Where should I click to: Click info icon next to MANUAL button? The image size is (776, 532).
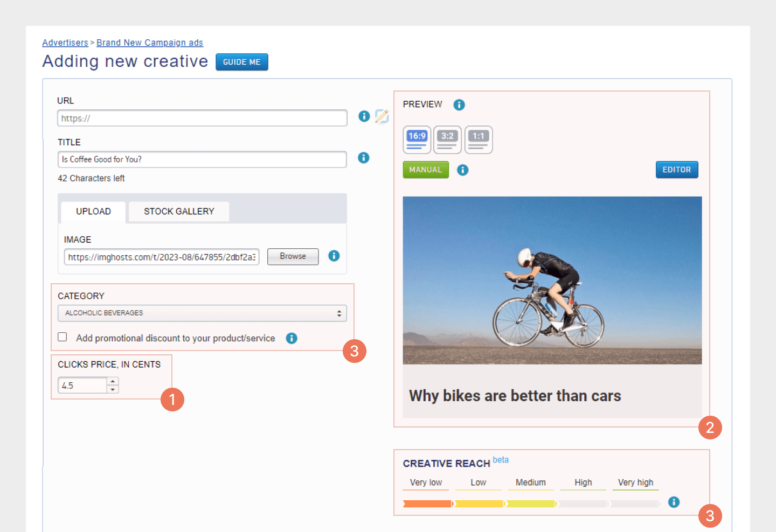pyautogui.click(x=463, y=170)
